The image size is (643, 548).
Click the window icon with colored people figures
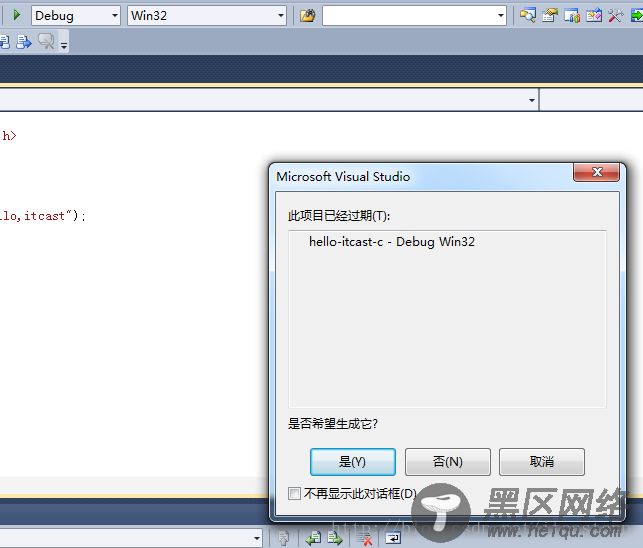click(572, 16)
